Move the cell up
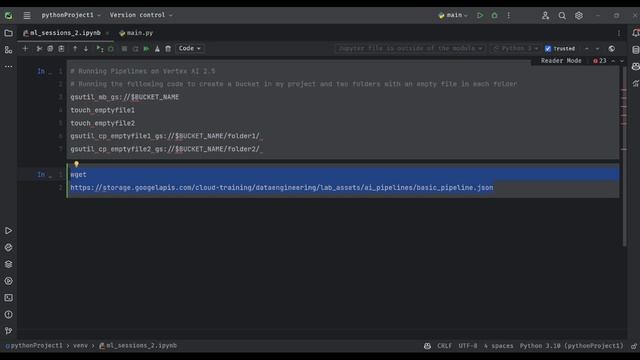 tap(75, 49)
